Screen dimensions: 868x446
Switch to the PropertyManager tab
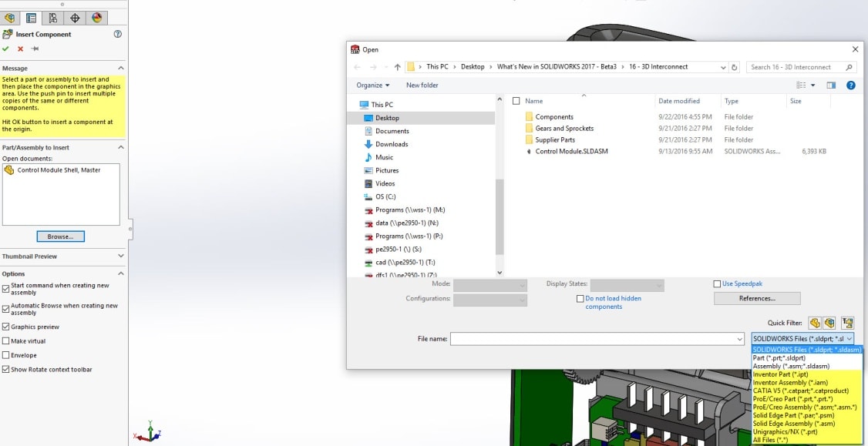pyautogui.click(x=31, y=18)
